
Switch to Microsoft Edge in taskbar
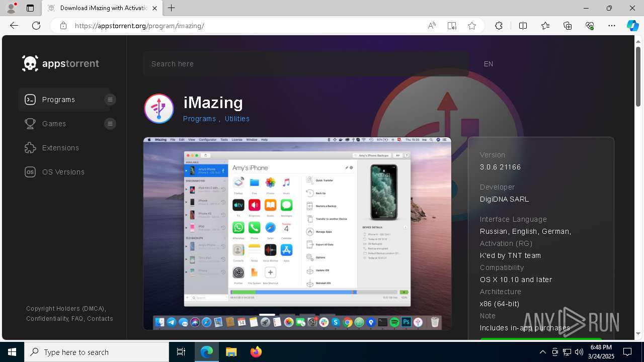click(207, 352)
